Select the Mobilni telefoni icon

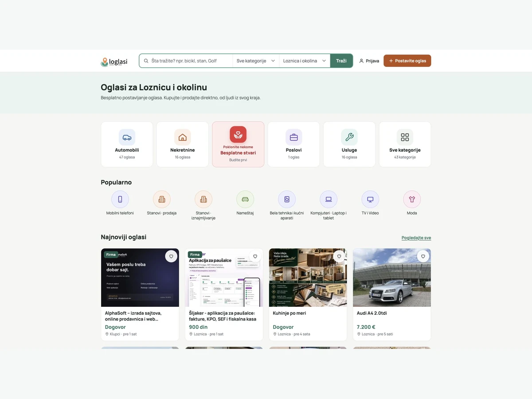120,199
